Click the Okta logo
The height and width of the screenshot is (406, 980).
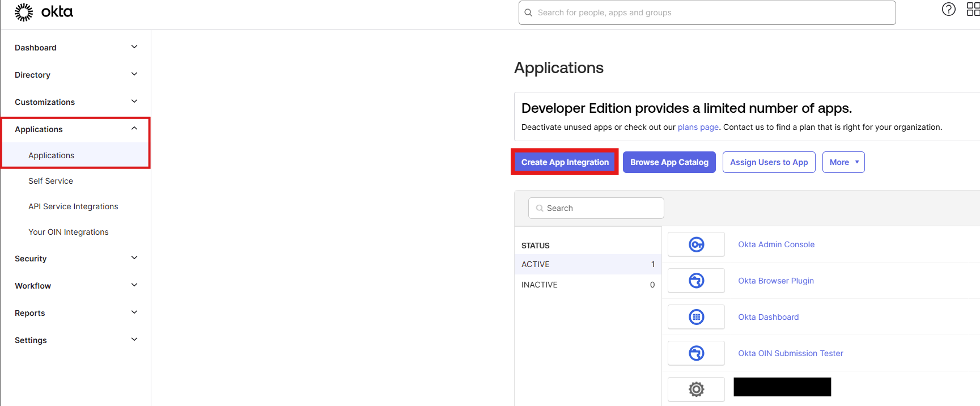44,12
